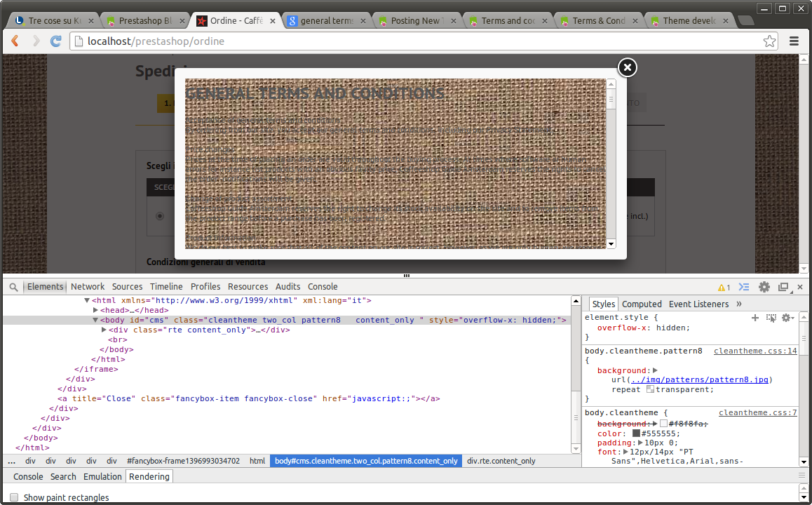Click the DevTools dock-side icon
Screen dimensions: 812x505
(783, 287)
